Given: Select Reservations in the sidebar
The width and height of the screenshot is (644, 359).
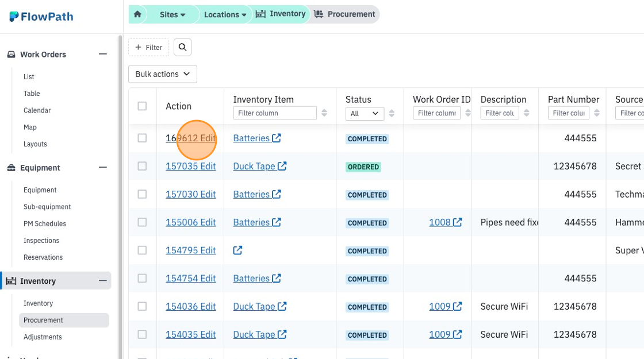Looking at the screenshot, I should [x=43, y=257].
